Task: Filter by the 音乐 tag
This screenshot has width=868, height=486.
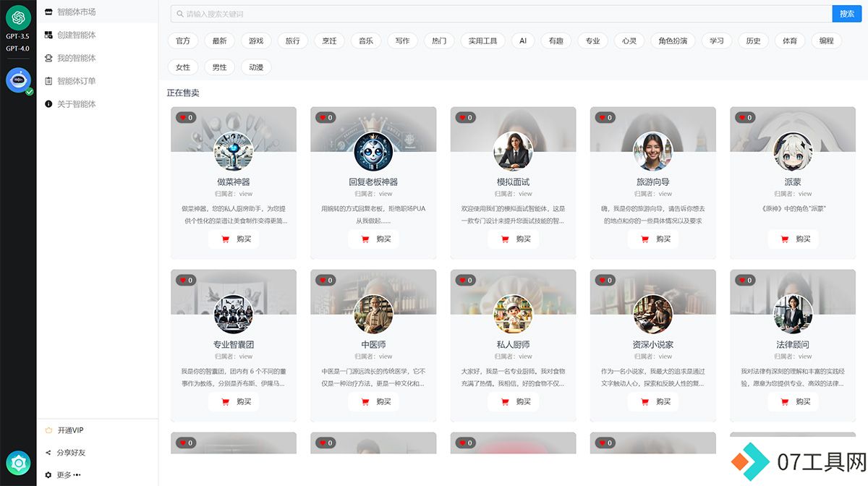Action: [x=366, y=41]
